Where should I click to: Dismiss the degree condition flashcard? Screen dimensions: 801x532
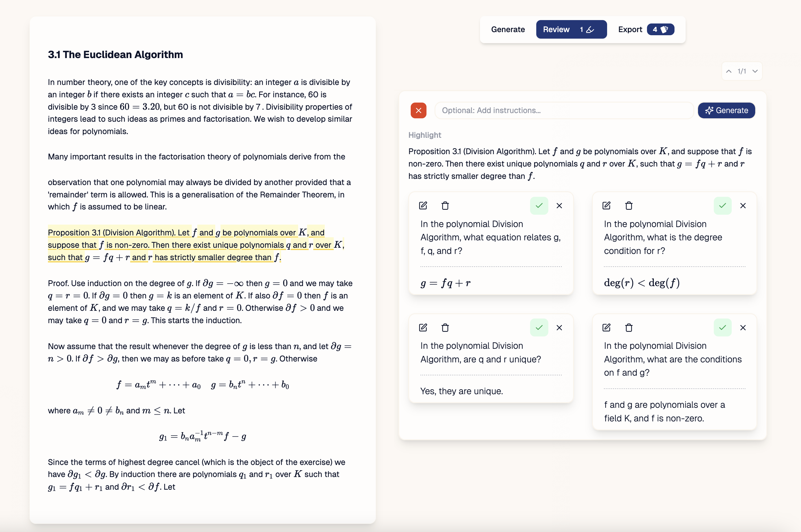coord(743,206)
